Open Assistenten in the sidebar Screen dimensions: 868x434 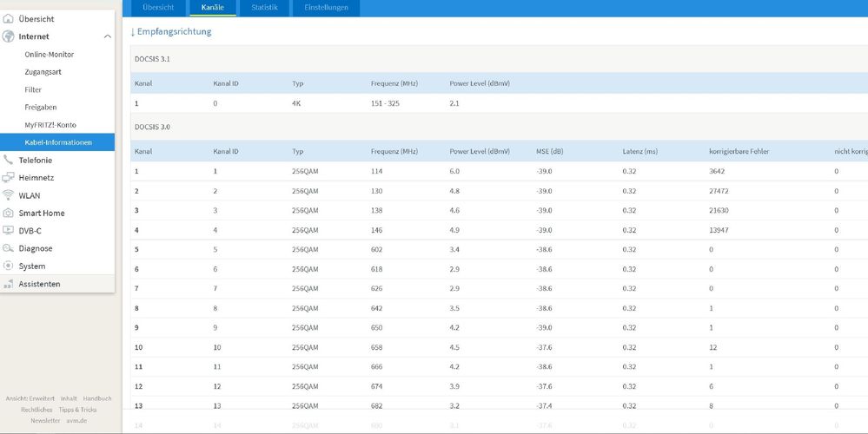click(x=39, y=284)
